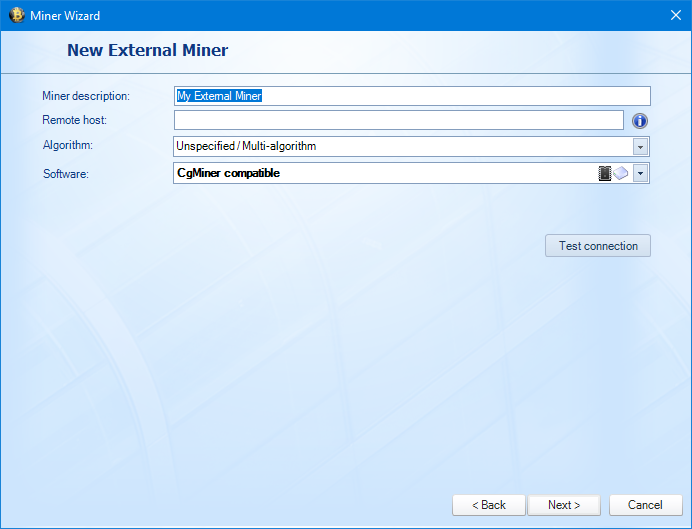Click the New External Miner heading
Image resolution: width=692 pixels, height=529 pixels.
pyautogui.click(x=147, y=50)
